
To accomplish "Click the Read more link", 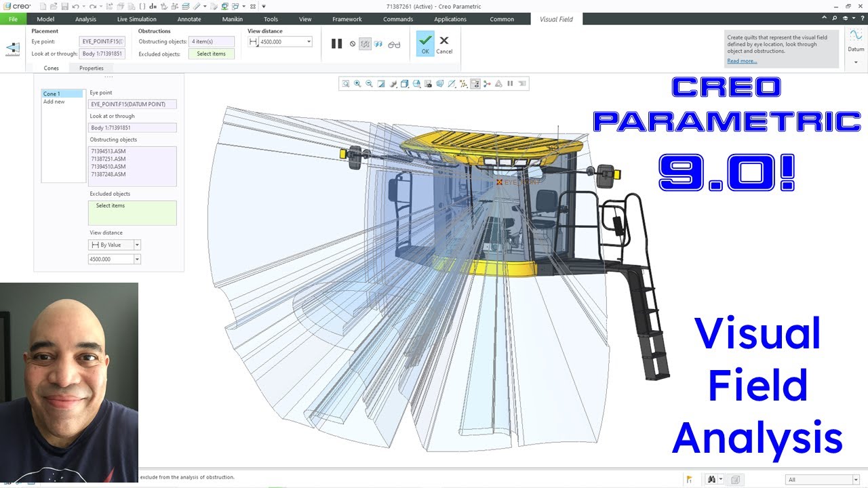I will [x=742, y=61].
